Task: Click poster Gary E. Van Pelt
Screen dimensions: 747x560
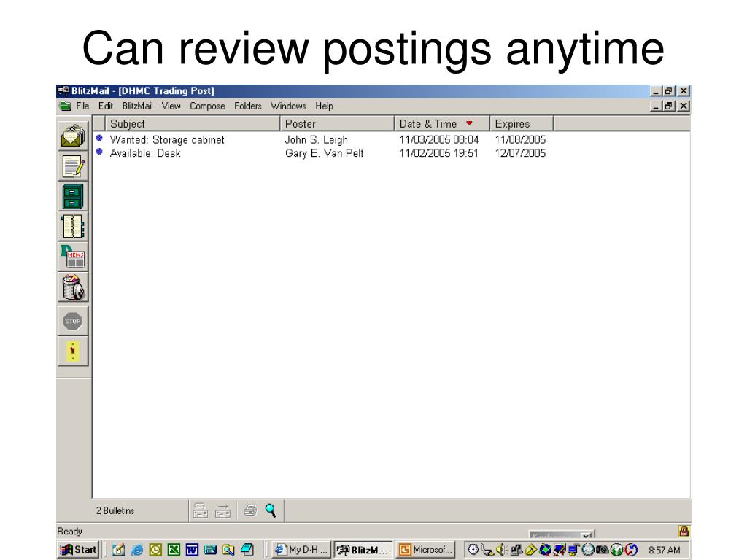Action: click(324, 153)
